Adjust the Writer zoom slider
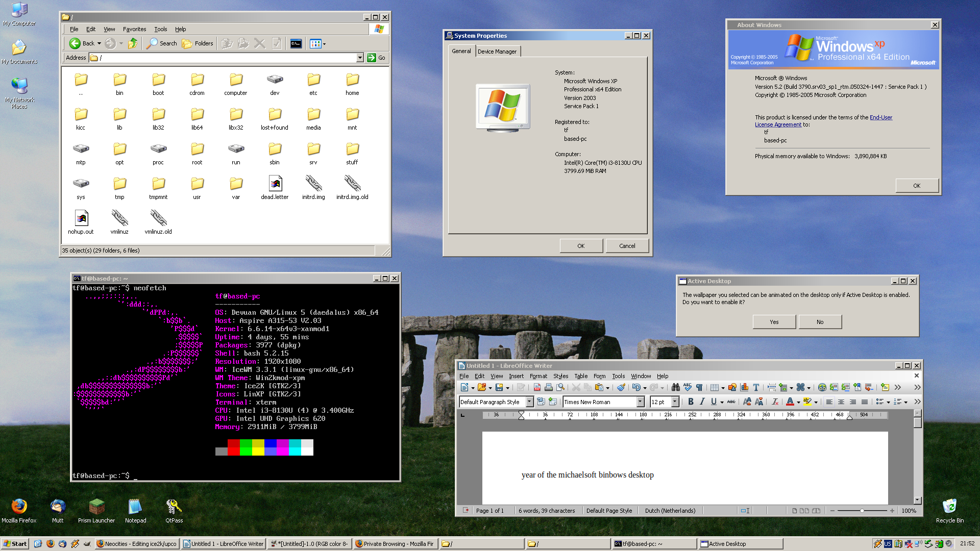The height and width of the screenshot is (551, 980). [x=862, y=511]
